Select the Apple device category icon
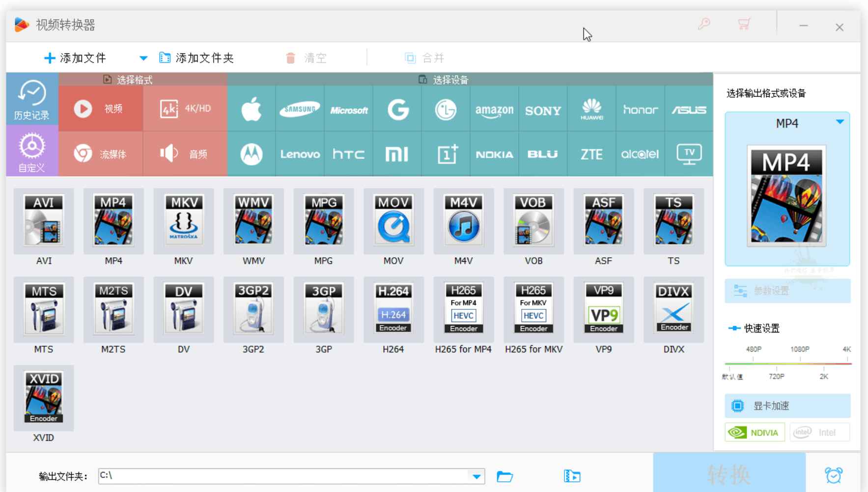Image resolution: width=868 pixels, height=492 pixels. (251, 109)
